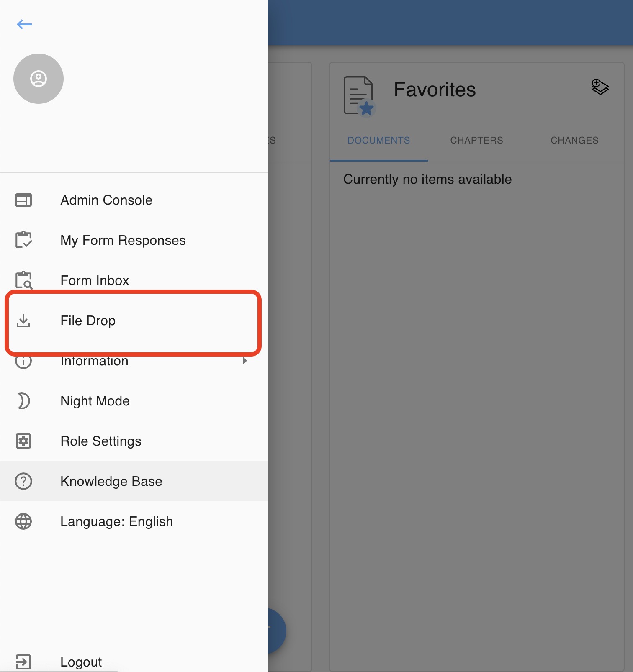Click the user profile avatar
Viewport: 633px width, 672px height.
coord(39,79)
